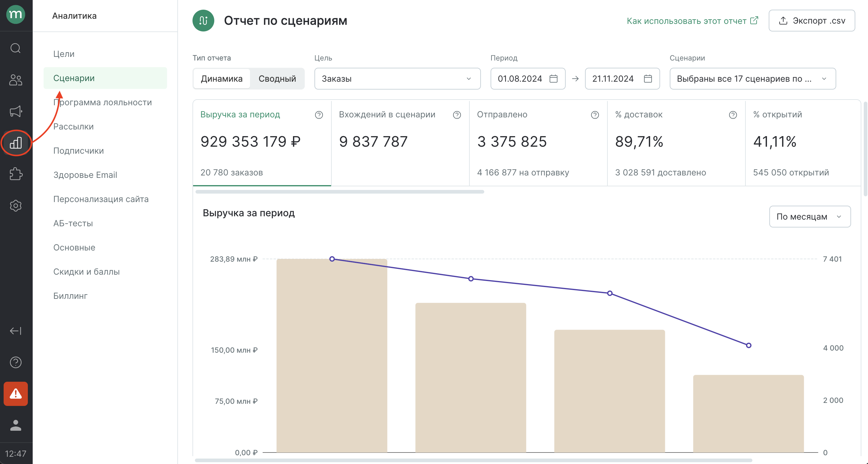The height and width of the screenshot is (464, 868).
Task: Click the scenario report header icon
Action: point(203,21)
